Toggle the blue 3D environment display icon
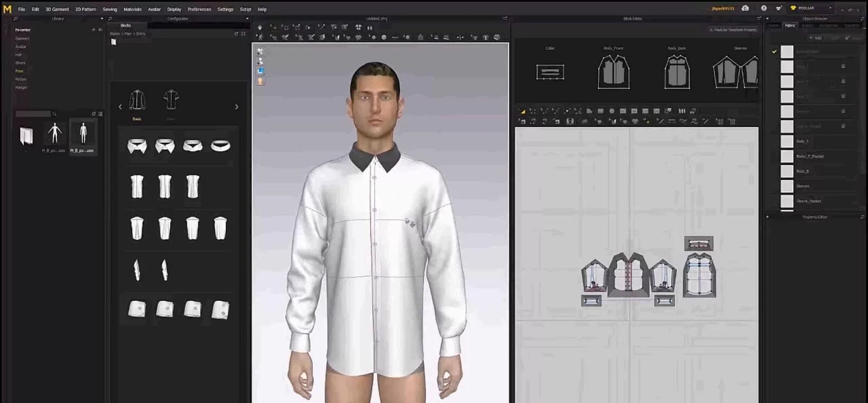 260,71
